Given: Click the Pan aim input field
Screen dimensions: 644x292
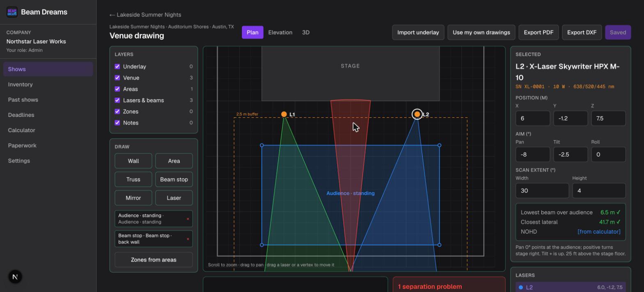Looking at the screenshot, I should [533, 154].
